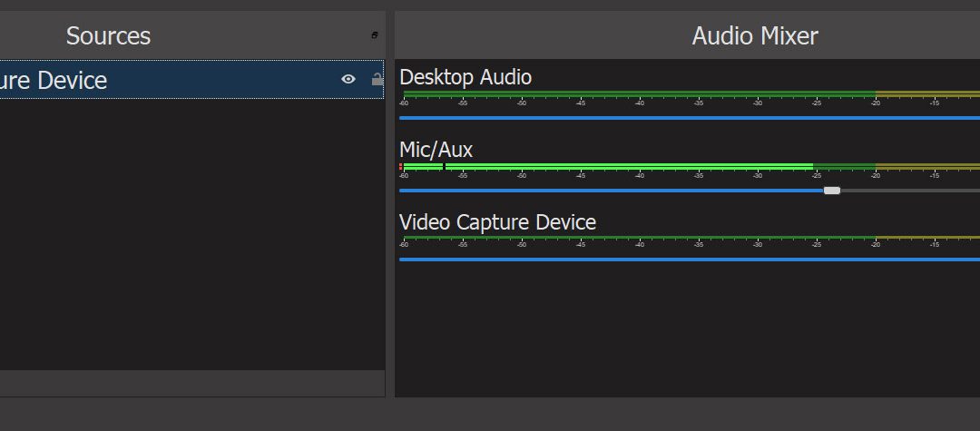Undock the Sources panel using float icon
This screenshot has height=431, width=980.
[375, 35]
